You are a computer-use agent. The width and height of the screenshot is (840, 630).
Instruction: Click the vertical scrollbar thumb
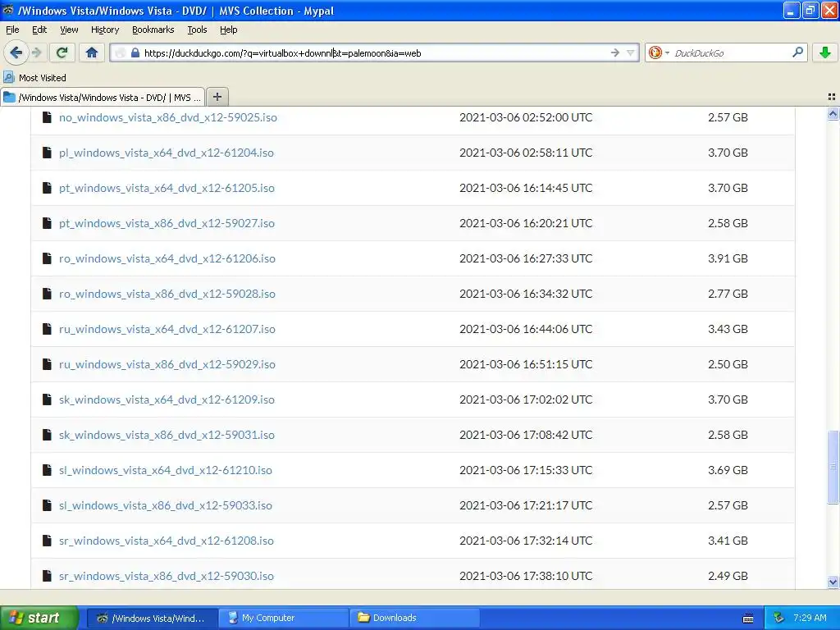click(x=833, y=467)
